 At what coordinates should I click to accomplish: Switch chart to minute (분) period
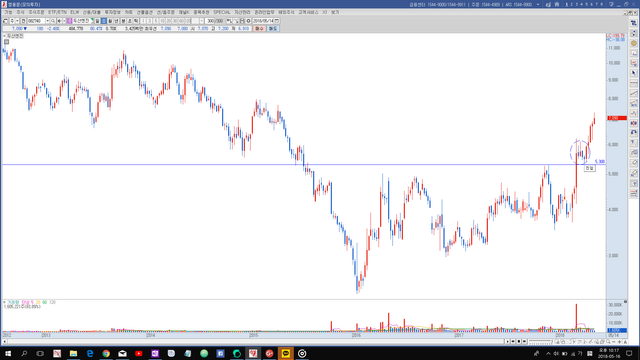(123, 21)
